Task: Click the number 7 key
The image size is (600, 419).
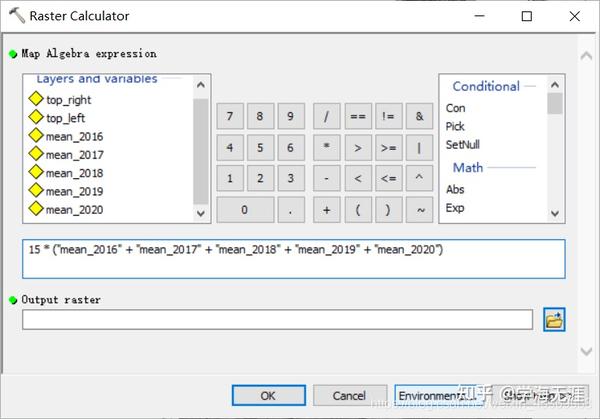Action: [230, 116]
